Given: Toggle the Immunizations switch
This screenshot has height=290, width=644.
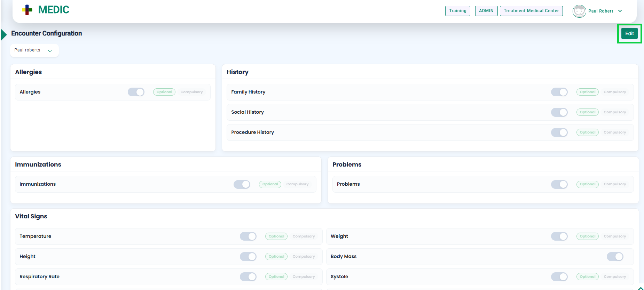Looking at the screenshot, I should (242, 184).
